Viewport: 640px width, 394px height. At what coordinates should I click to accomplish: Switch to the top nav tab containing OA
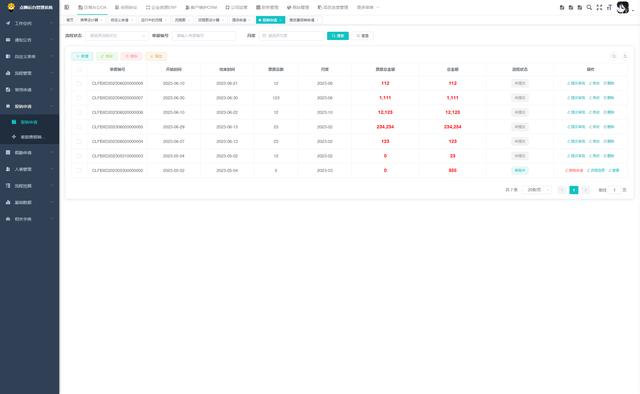(92, 7)
